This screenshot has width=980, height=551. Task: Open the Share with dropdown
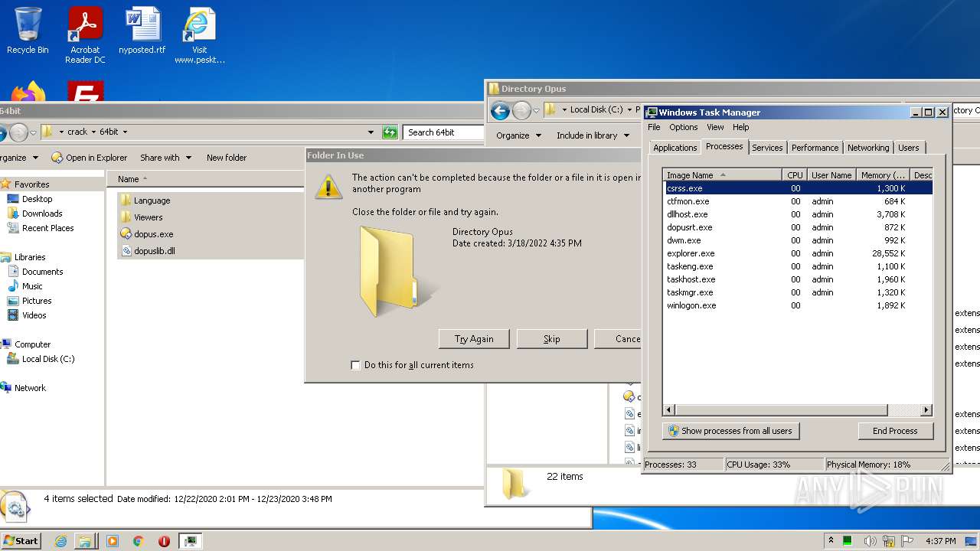[165, 158]
